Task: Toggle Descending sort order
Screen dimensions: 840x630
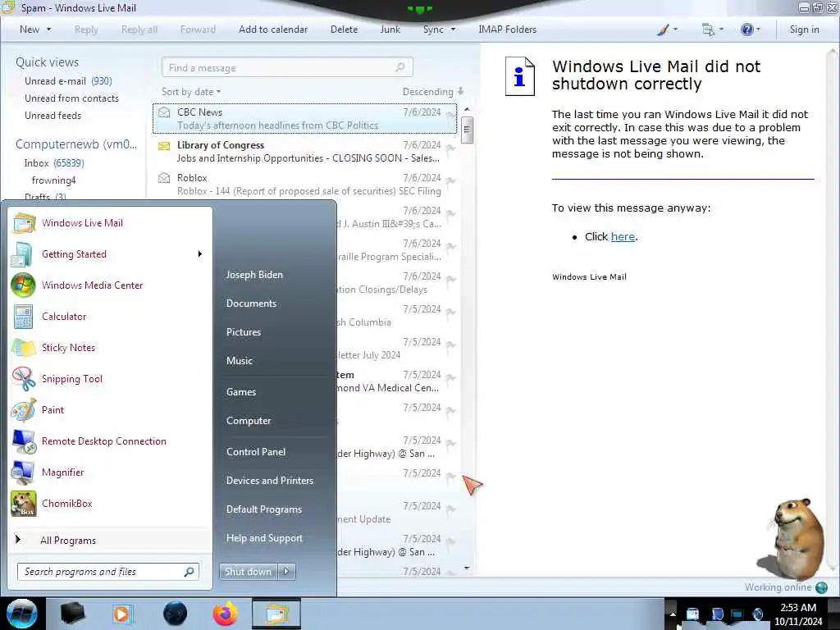Action: [433, 92]
